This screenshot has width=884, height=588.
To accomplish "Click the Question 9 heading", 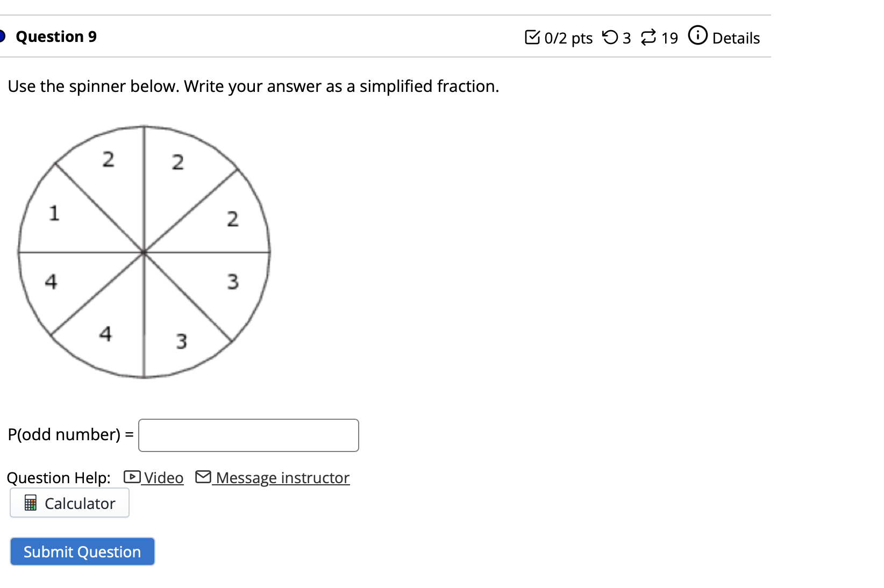I will pyautogui.click(x=56, y=36).
